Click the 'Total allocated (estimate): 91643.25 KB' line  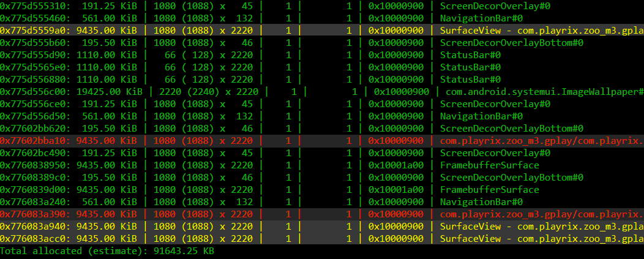click(x=107, y=251)
